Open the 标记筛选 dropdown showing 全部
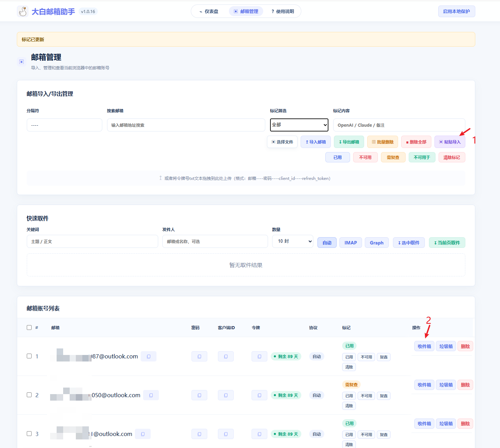Screen dimensions: 500x448 (x=299, y=125)
